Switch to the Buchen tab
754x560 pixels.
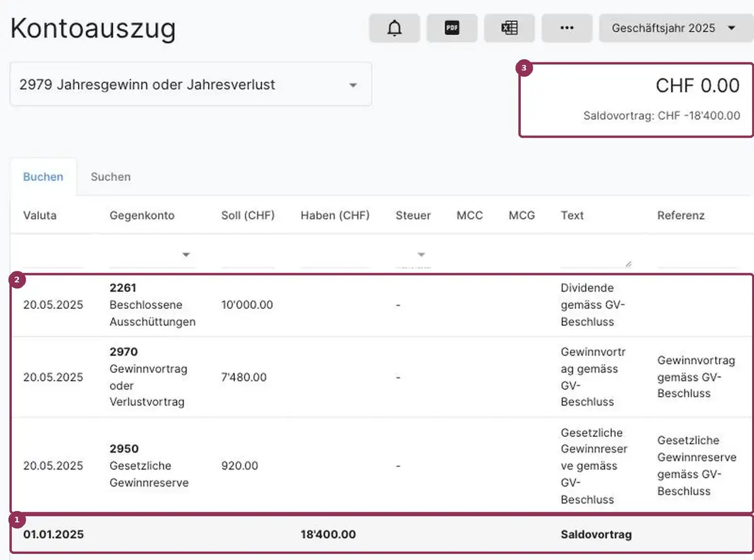43,176
